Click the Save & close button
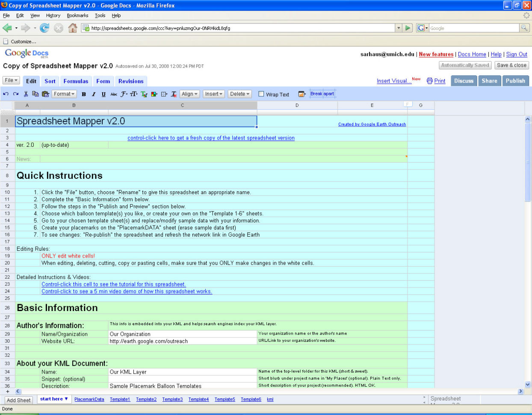 [x=512, y=65]
